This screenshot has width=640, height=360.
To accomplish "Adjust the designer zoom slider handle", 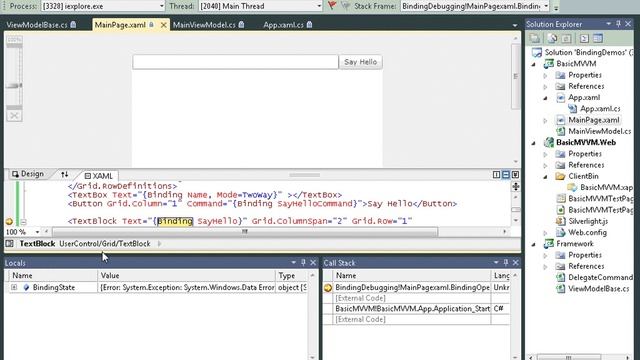I will pyautogui.click(x=14, y=86).
